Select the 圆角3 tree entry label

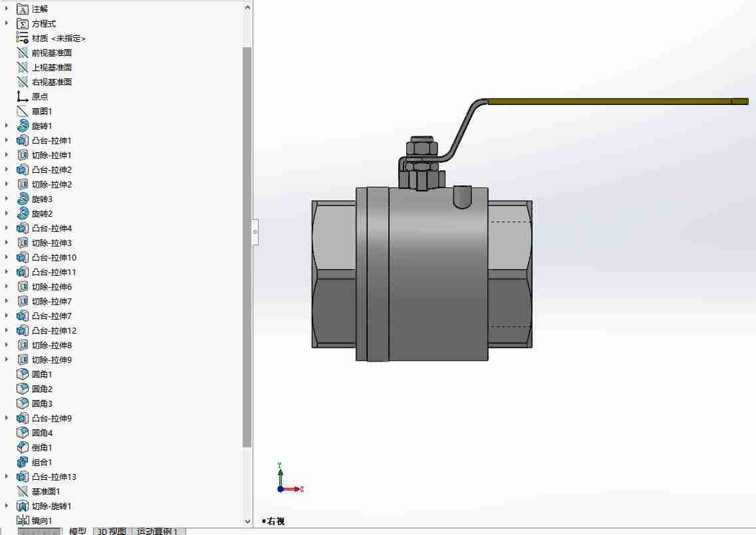pos(42,403)
